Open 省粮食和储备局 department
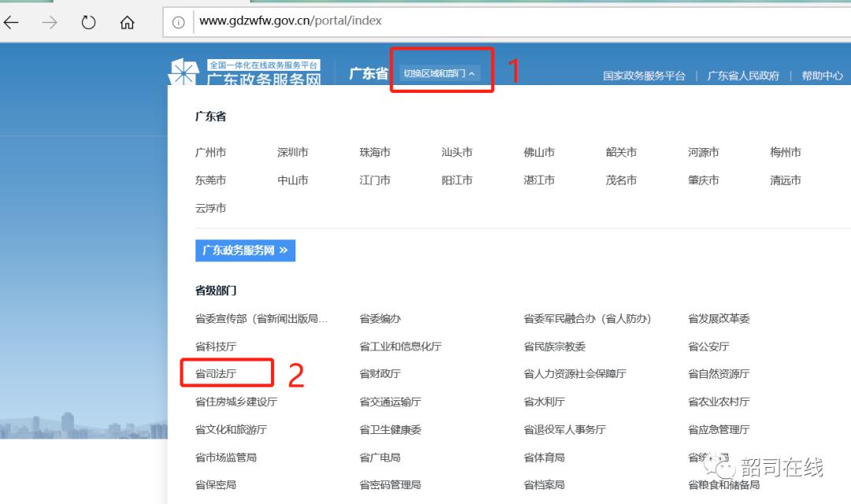 tap(723, 485)
